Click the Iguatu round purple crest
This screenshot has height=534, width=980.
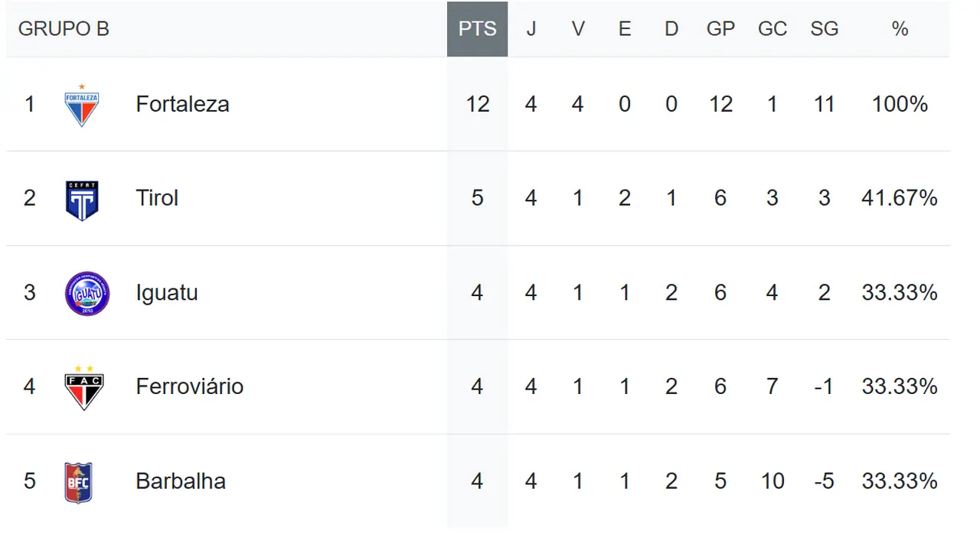[87, 294]
